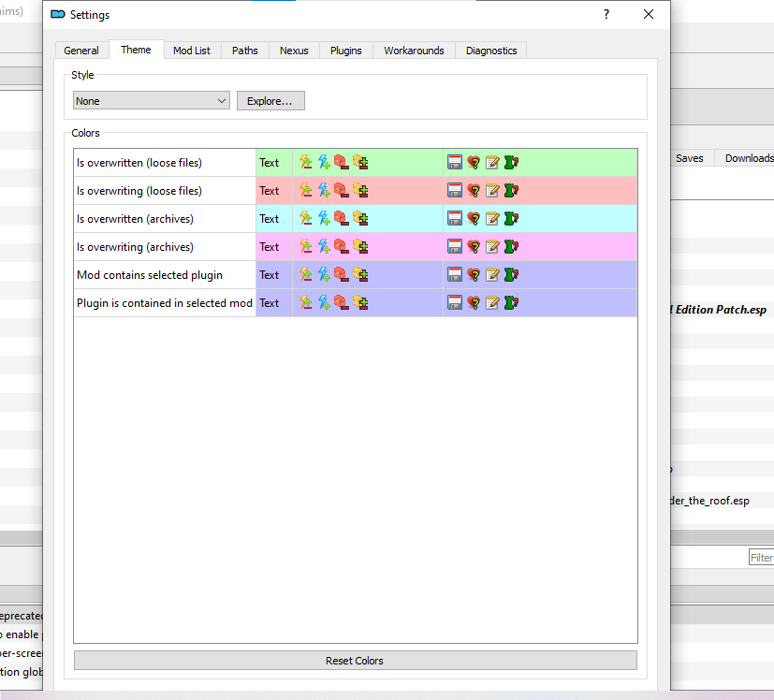Click the Explore... button next to Style

click(270, 100)
